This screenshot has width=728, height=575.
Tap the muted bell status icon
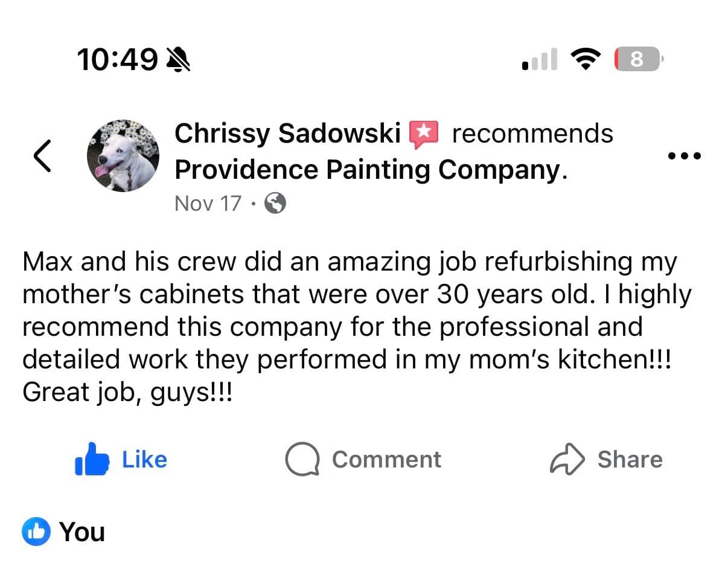[x=177, y=59]
